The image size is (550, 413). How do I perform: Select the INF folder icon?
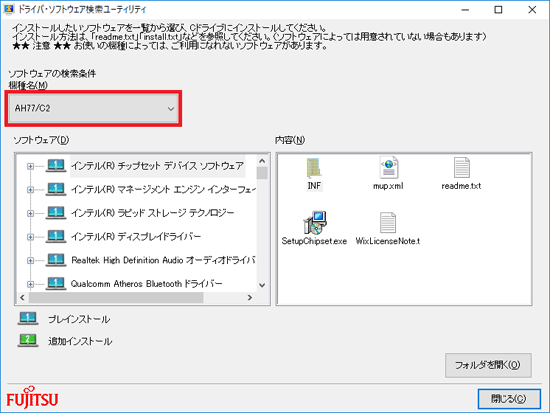click(314, 168)
